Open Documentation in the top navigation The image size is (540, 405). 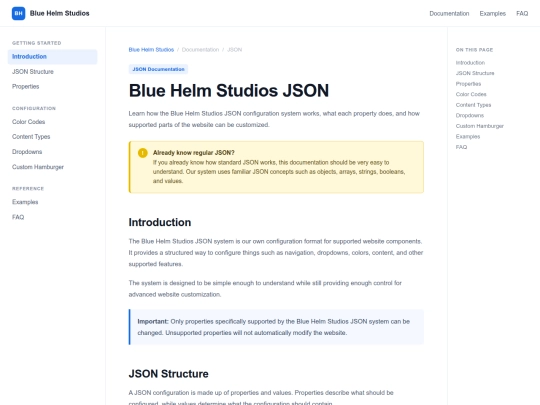click(449, 13)
